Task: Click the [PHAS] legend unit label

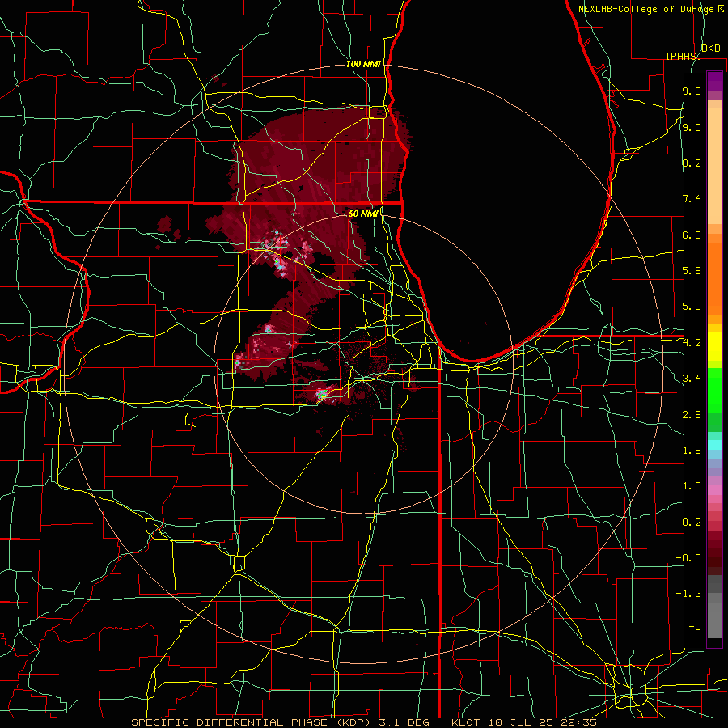Action: (x=684, y=56)
